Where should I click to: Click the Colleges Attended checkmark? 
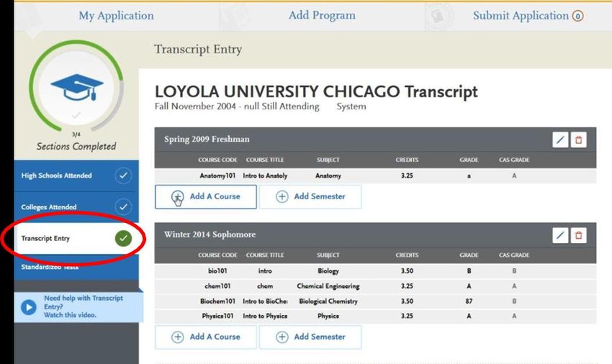(x=123, y=206)
